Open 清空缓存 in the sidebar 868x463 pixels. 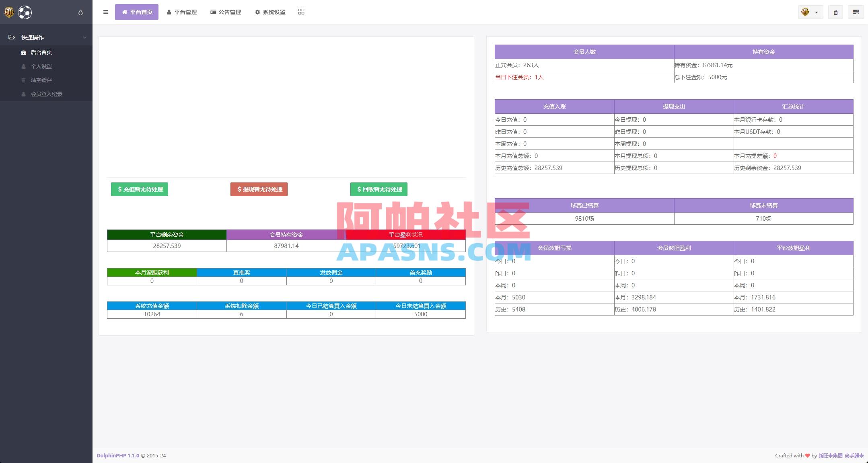(x=41, y=80)
